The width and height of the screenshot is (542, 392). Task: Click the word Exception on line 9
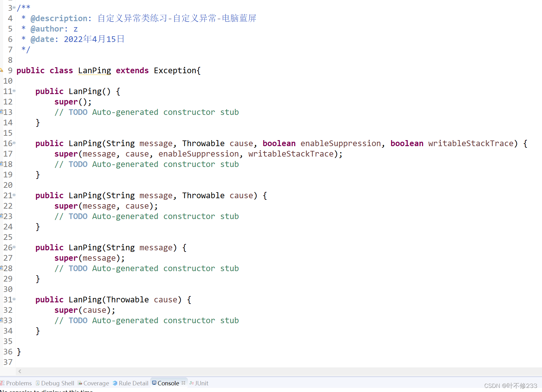coord(175,70)
